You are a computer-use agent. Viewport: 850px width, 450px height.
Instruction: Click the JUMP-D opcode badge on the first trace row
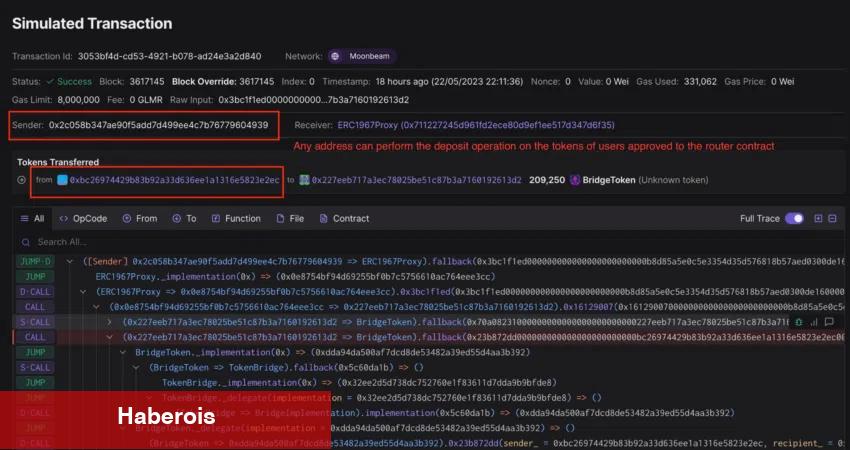[35, 261]
